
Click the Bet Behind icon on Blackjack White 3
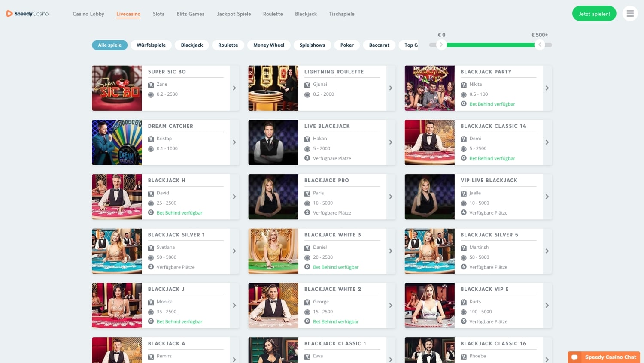307,267
